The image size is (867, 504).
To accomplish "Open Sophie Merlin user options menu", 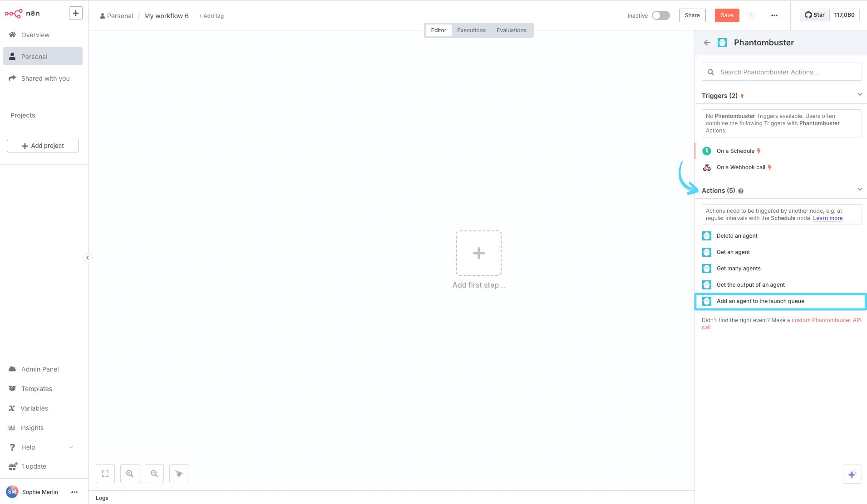I will click(74, 492).
